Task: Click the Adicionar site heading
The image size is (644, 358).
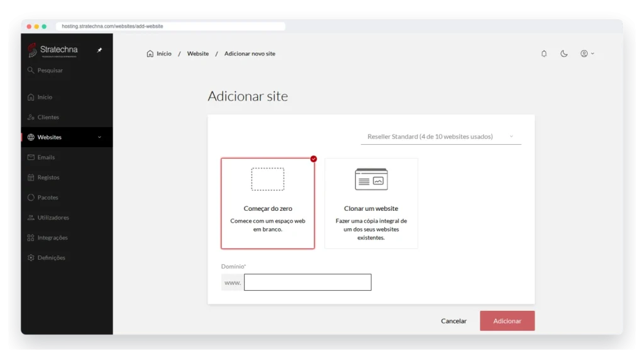Action: (248, 96)
